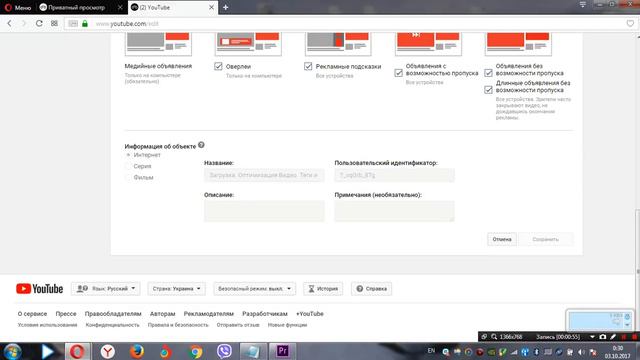
Task: Open the Язык: Русский dropdown
Action: pyautogui.click(x=106, y=289)
